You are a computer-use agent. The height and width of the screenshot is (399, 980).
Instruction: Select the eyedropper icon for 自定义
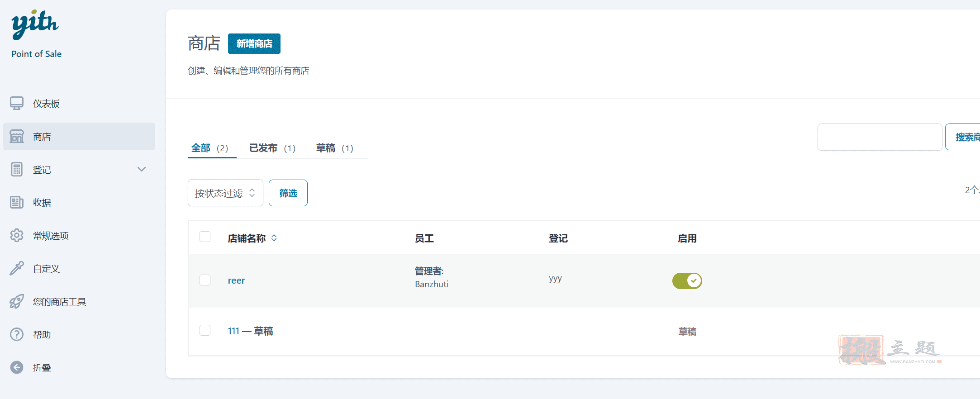[x=17, y=268]
